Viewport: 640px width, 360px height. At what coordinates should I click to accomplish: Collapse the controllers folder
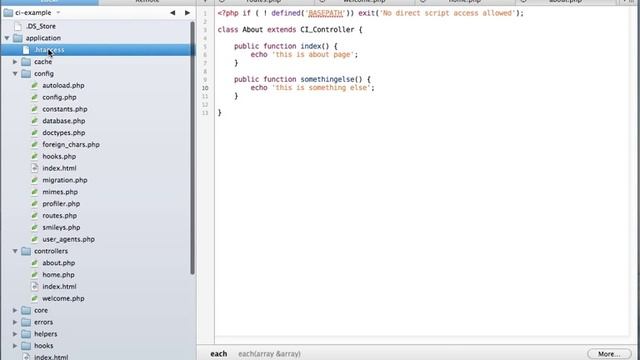tap(15, 251)
